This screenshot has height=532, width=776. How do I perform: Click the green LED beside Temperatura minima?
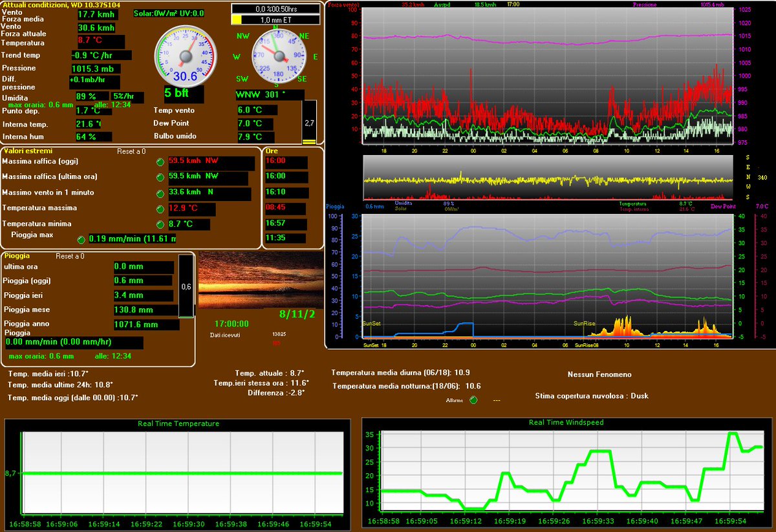coord(160,224)
